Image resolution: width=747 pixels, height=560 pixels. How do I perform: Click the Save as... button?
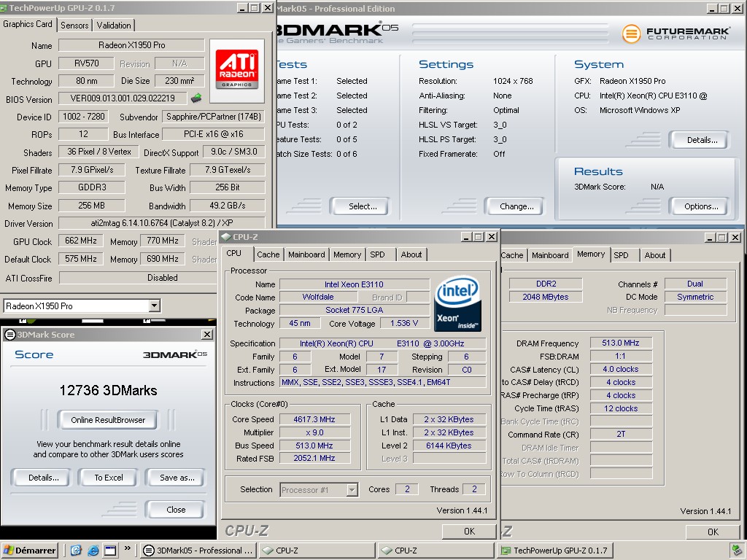click(x=175, y=478)
